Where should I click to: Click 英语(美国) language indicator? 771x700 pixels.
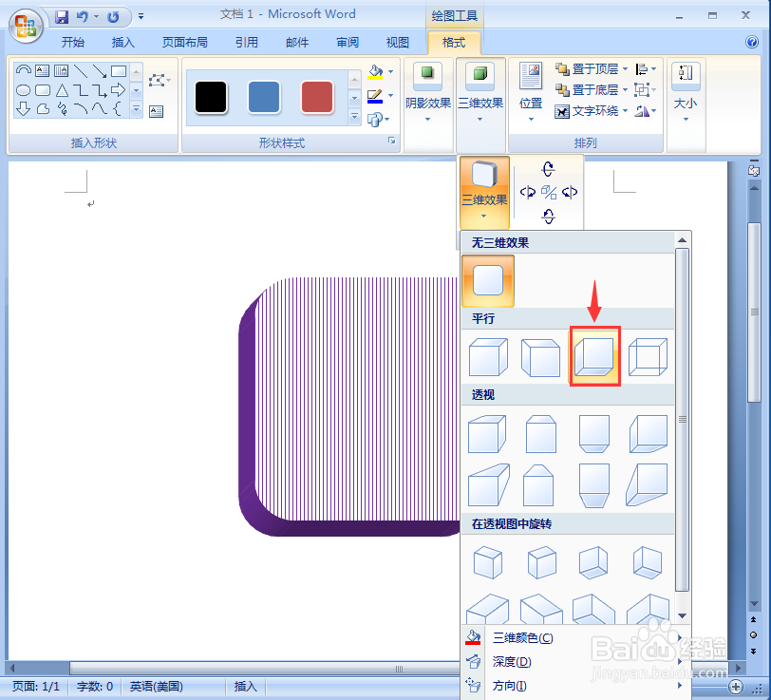pyautogui.click(x=157, y=686)
